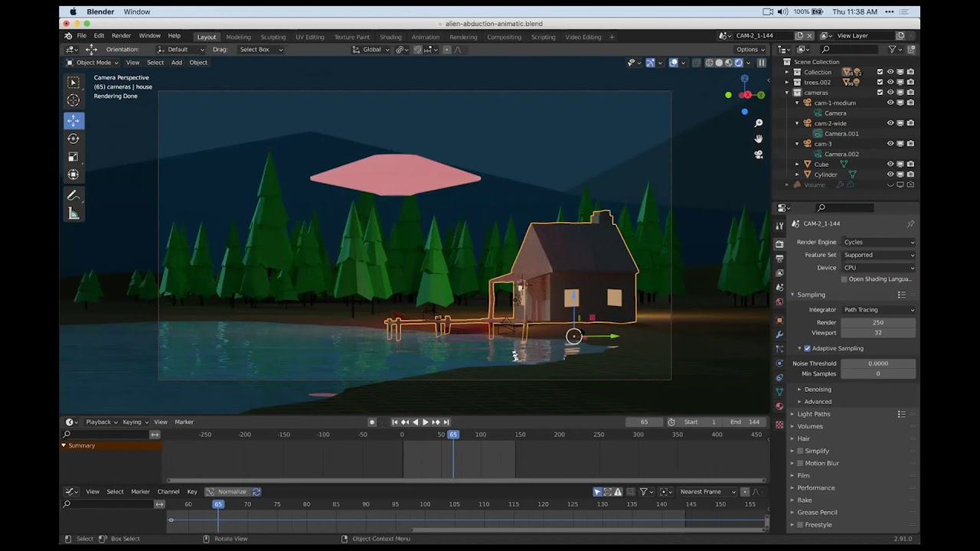Open the Edit menu
Screen dimensions: 980x551
tap(99, 36)
